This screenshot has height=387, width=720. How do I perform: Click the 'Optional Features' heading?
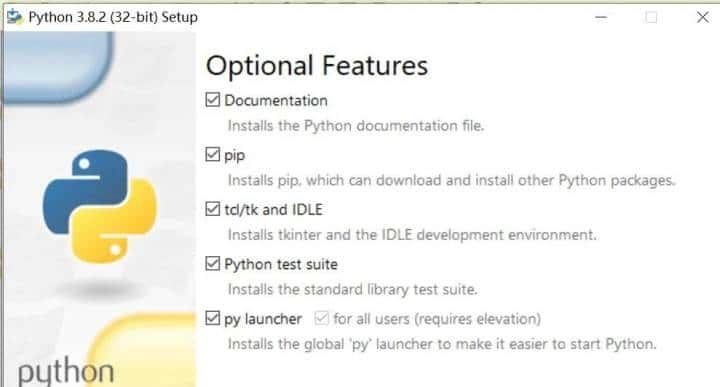pyautogui.click(x=317, y=66)
